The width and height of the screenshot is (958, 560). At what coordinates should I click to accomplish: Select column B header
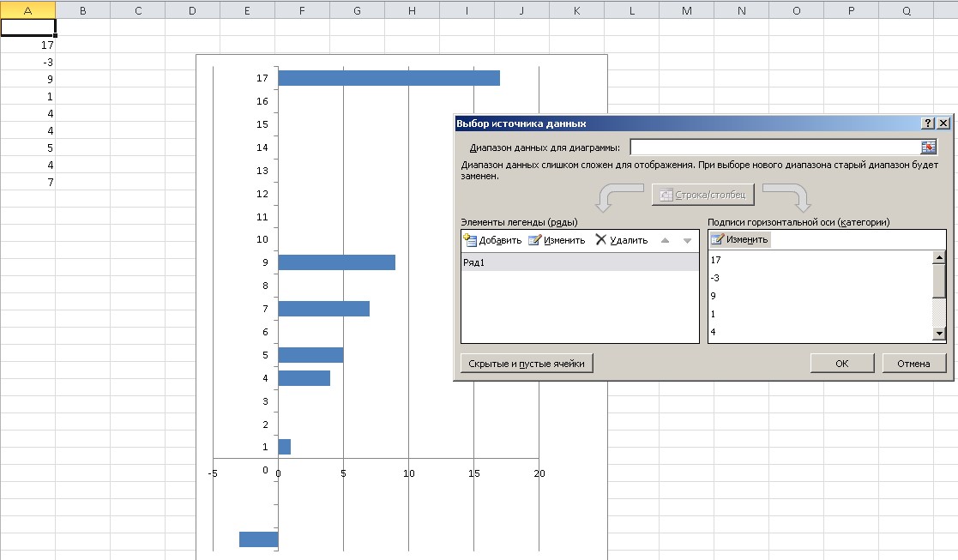82,10
